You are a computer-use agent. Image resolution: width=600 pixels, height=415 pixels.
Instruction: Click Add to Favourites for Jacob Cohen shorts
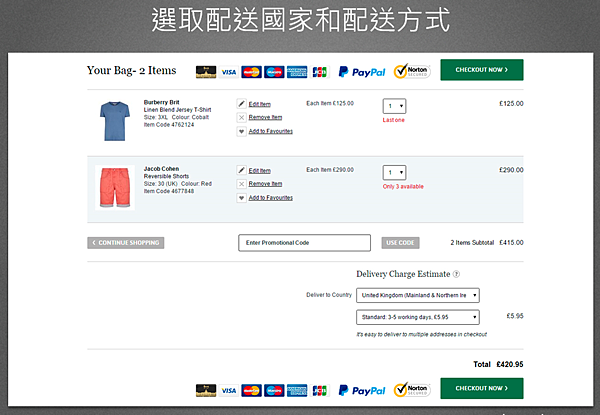pos(271,198)
